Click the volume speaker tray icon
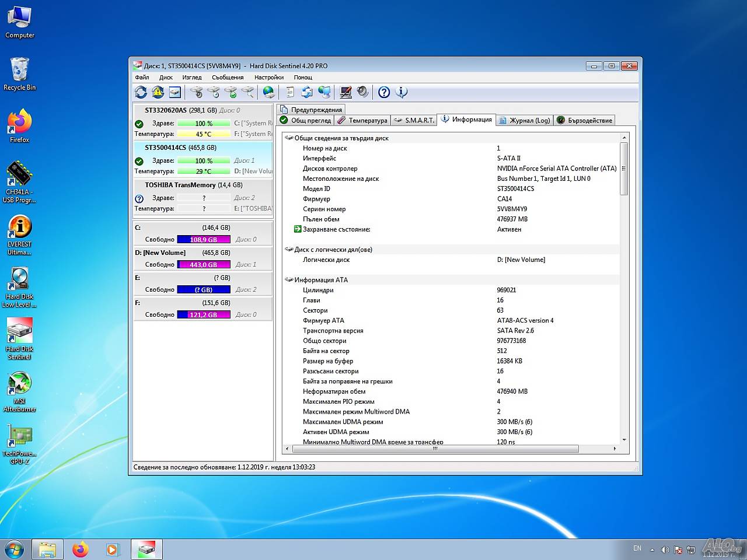 (665, 549)
